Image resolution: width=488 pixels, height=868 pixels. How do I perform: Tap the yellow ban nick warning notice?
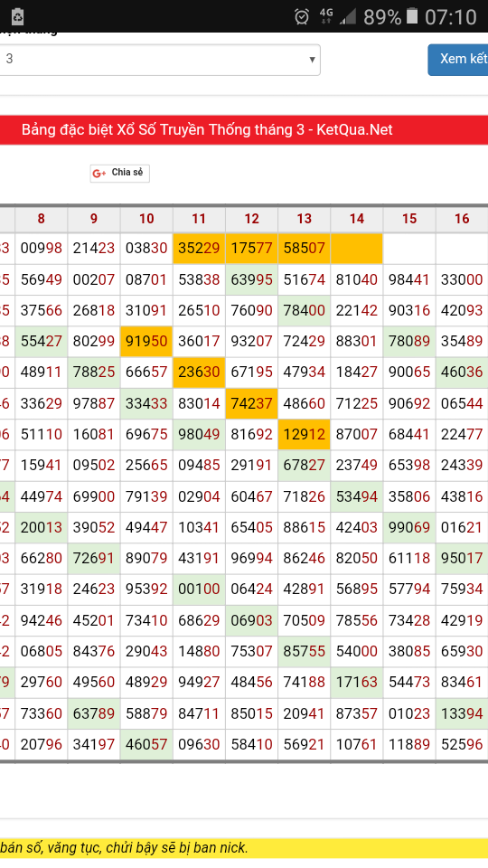point(244,848)
